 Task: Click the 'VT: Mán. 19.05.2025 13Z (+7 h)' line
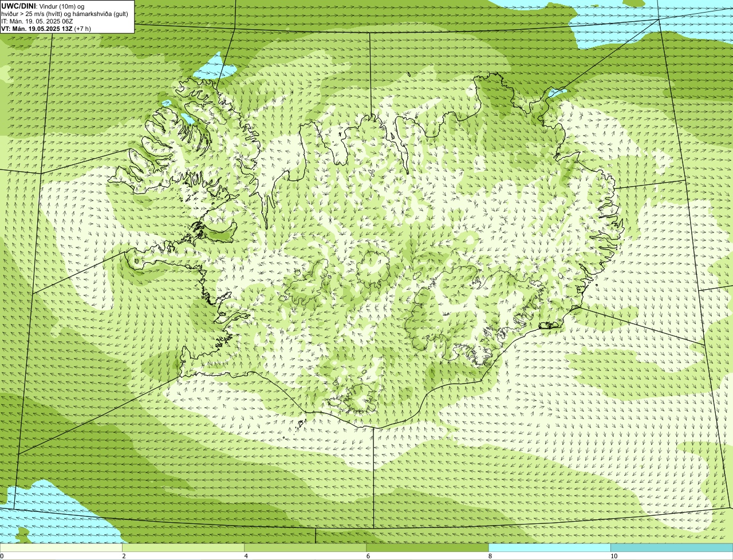point(46,29)
